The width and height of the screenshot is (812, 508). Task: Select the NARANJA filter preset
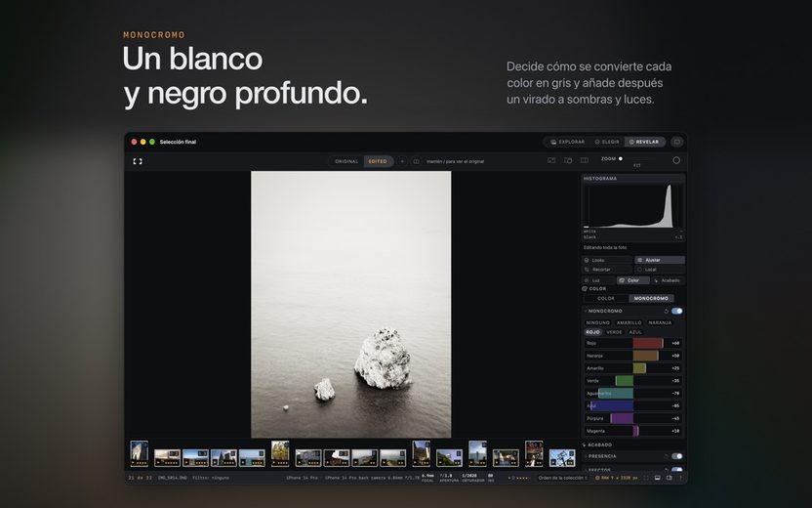tap(660, 322)
